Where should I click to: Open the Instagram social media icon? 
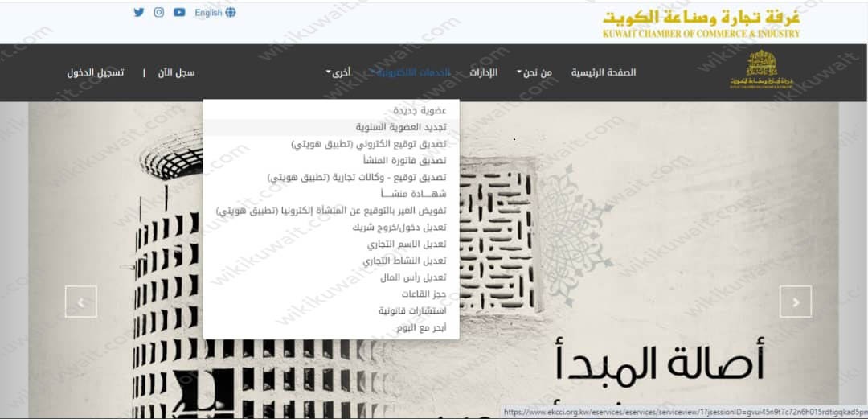pyautogui.click(x=159, y=12)
